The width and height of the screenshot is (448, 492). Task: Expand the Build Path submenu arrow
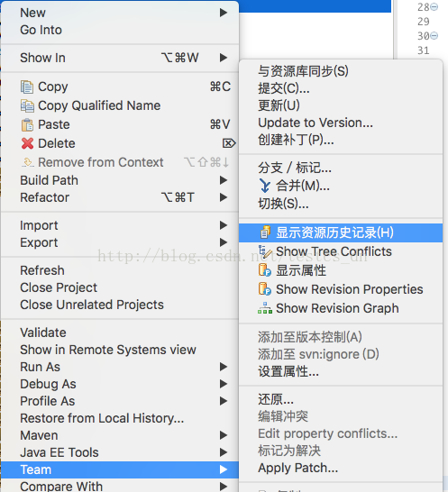[224, 180]
